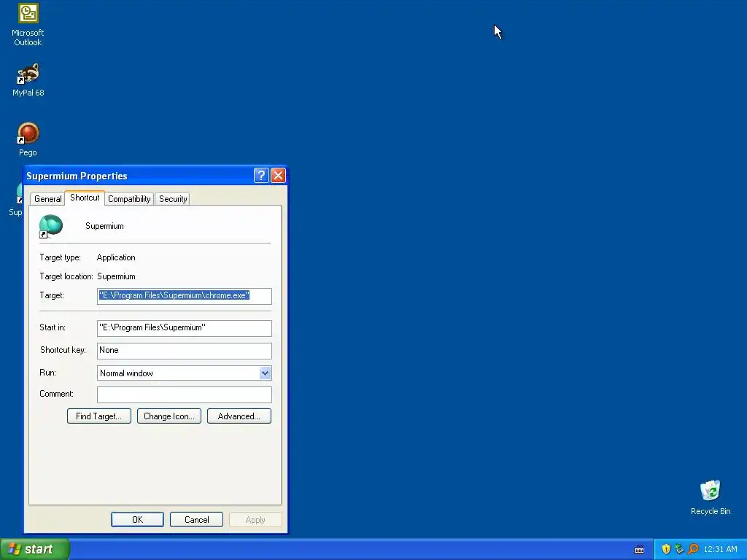Click the empty Comment field
This screenshot has height=560, width=747.
[x=185, y=394]
